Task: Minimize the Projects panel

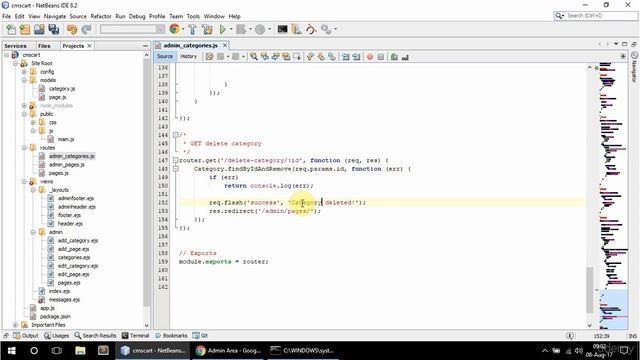Action: (145, 46)
